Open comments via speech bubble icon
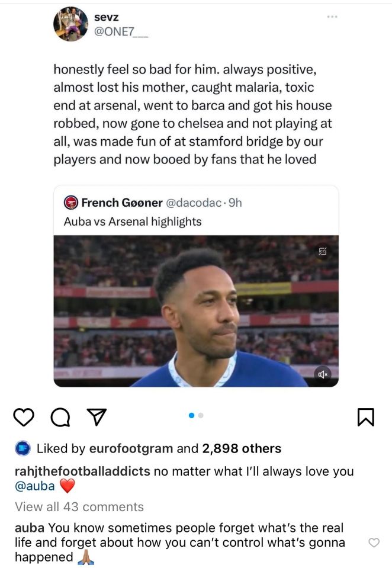Viewport: 392px width, 568px height. 60,418
